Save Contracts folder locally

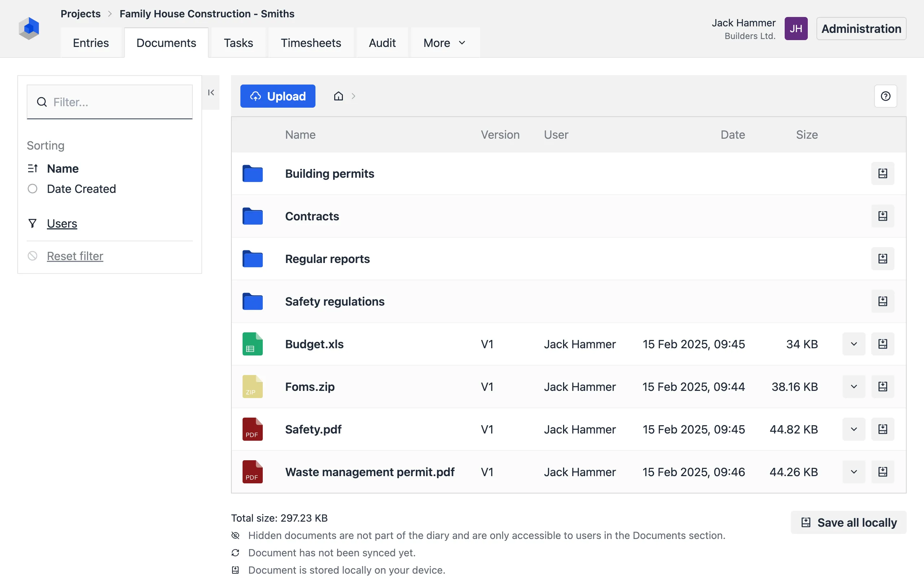pyautogui.click(x=882, y=216)
